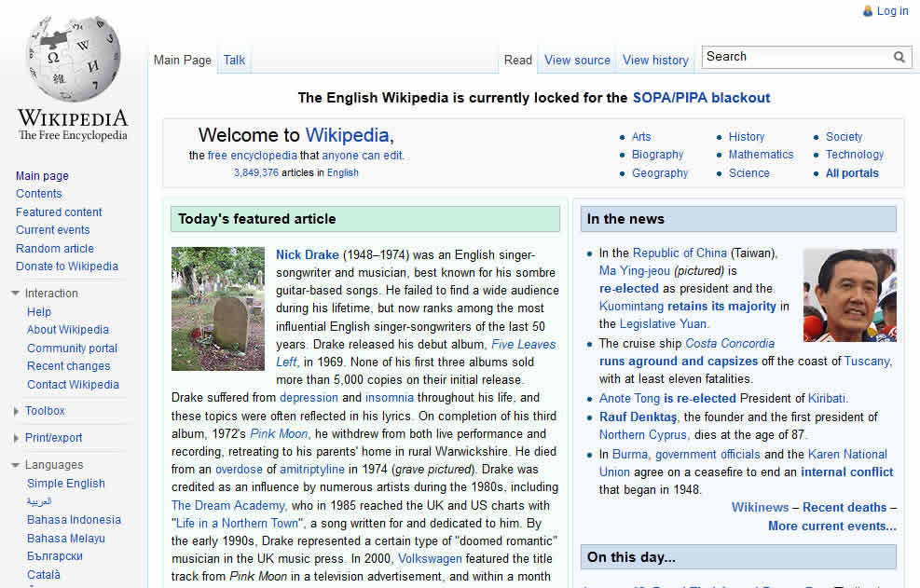Open the View history tab
The height and width of the screenshot is (588, 920).
tap(655, 60)
